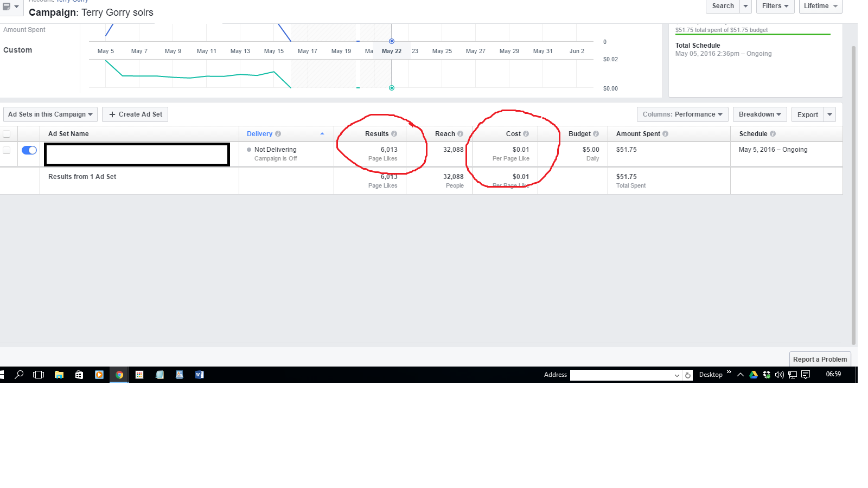
Task: Sort by the Delivery column header
Action: [259, 134]
